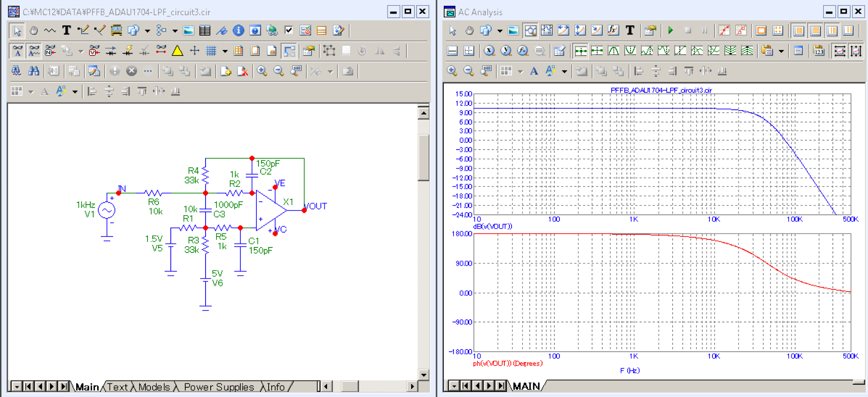Open the grid options dropdown arrow in schematic
Viewport: 868px width, 397px height.
[x=225, y=51]
